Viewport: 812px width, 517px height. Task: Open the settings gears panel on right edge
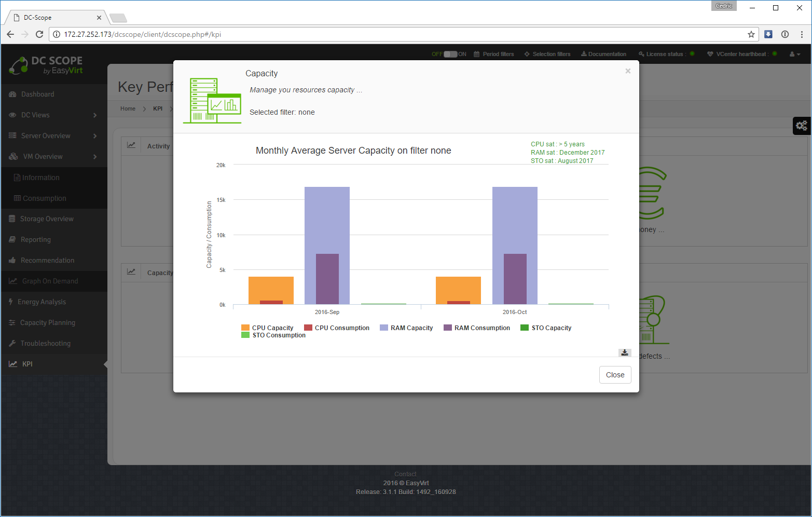click(x=802, y=126)
